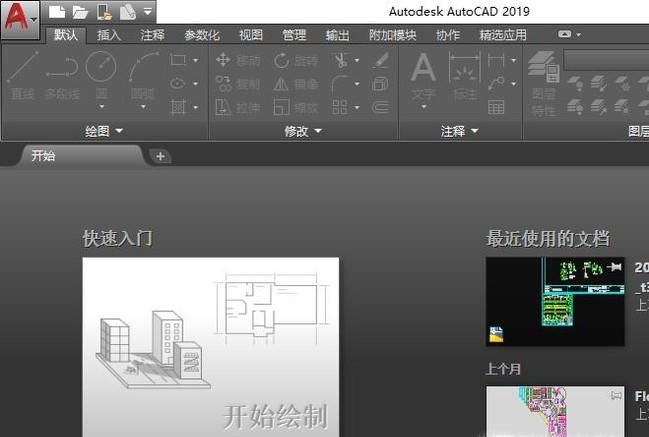Expand the quick access toolbar customize dropdown
Image resolution: width=649 pixels, height=437 pixels.
coord(148,12)
